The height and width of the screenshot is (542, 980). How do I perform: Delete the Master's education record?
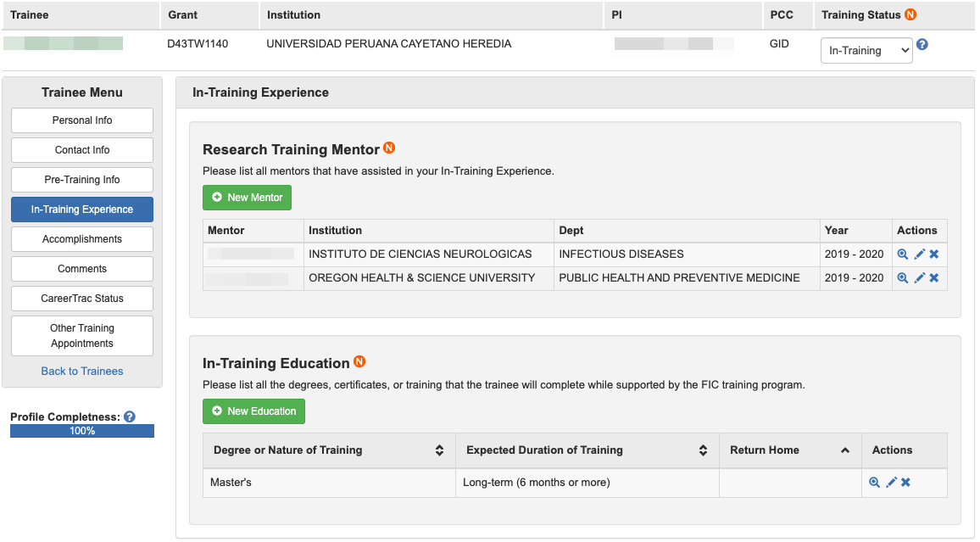[905, 483]
